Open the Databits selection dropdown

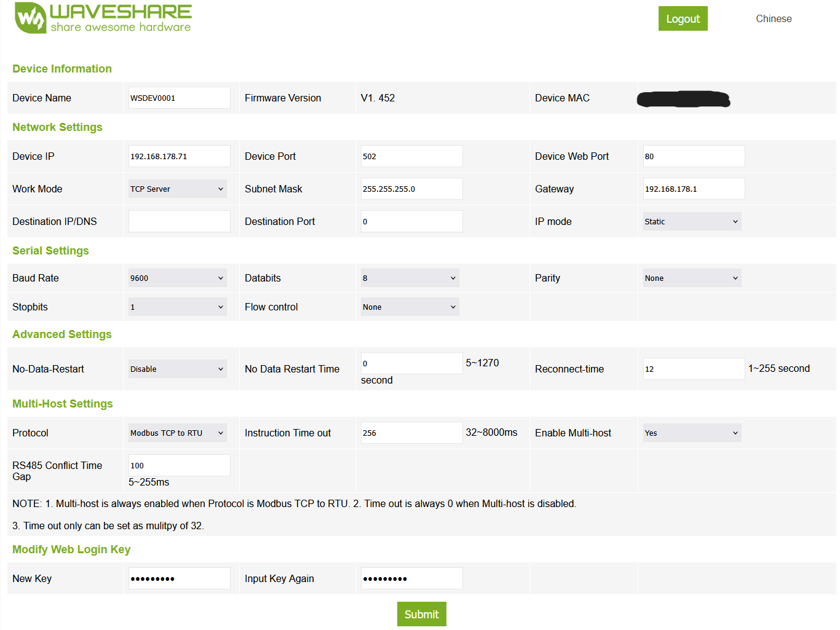pos(410,278)
